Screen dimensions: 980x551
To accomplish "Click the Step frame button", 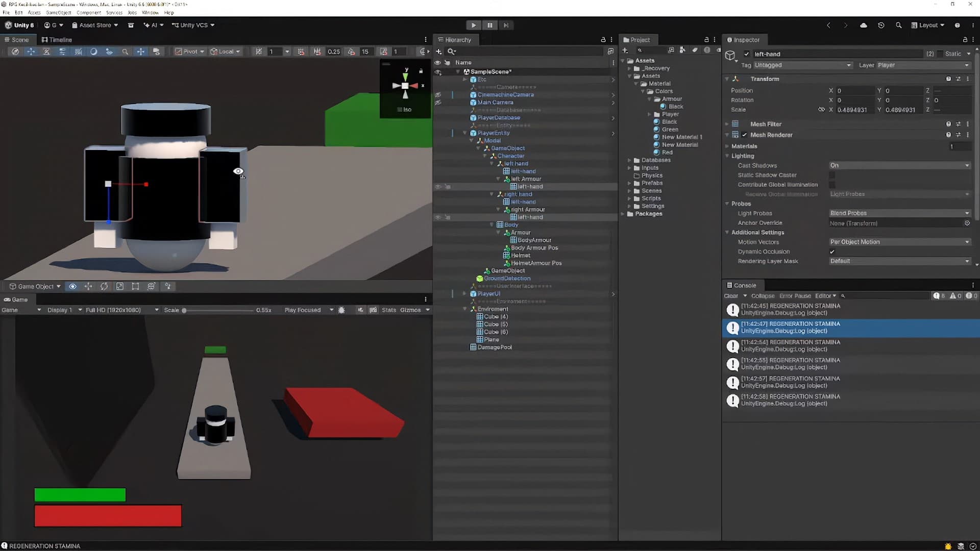I will [506, 25].
